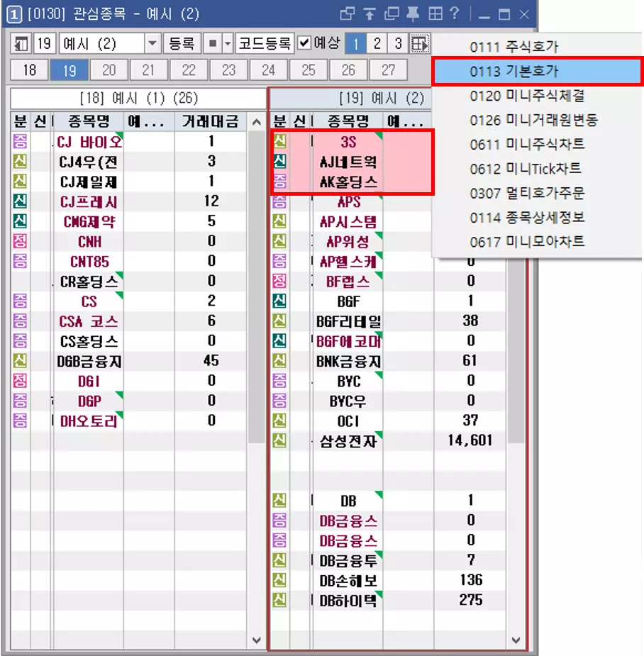Select 0111 주식호가 from the menu

[537, 47]
